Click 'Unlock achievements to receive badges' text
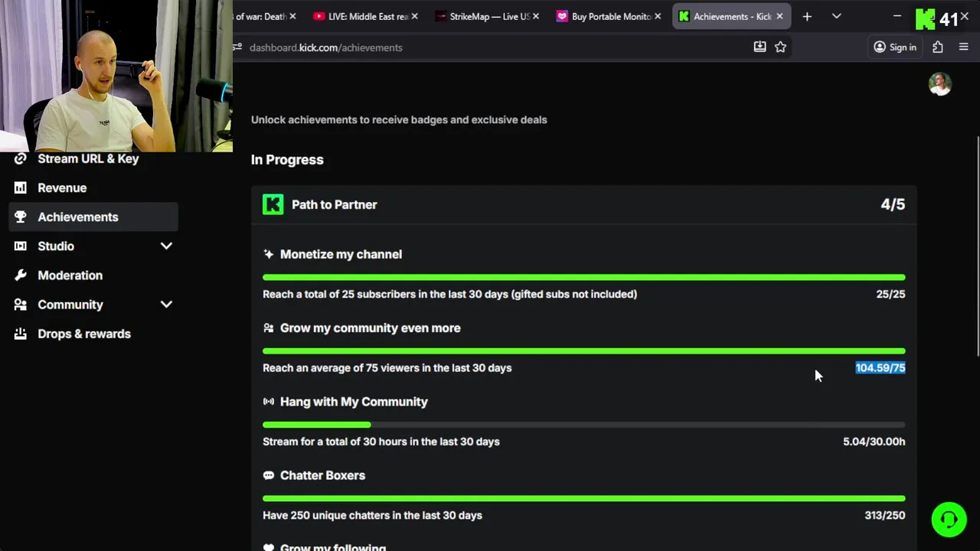The height and width of the screenshot is (551, 980). 399,119
